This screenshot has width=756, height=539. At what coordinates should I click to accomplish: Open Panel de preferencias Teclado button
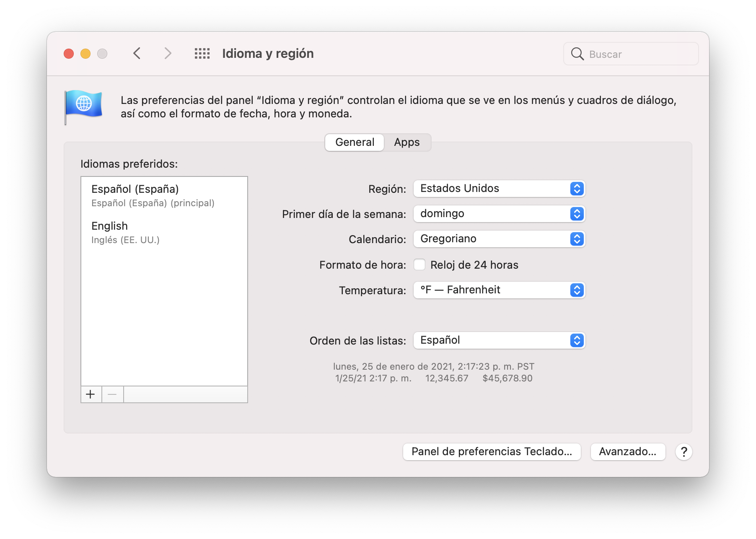tap(492, 452)
